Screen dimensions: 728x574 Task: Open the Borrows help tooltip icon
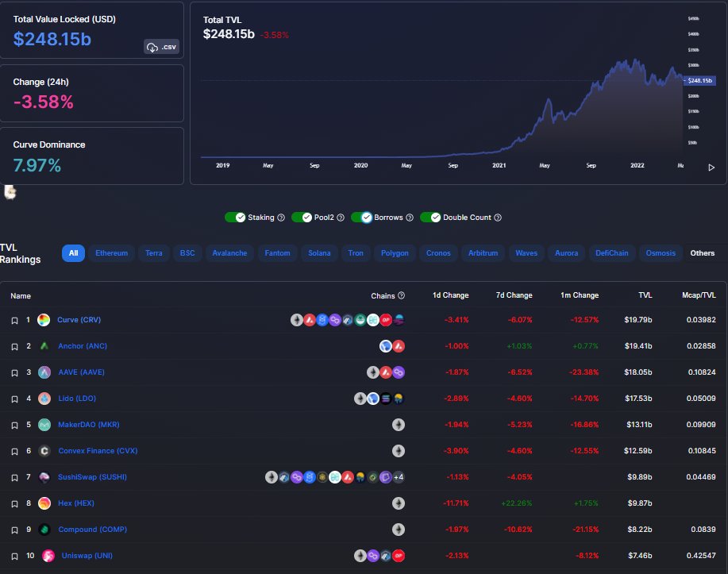410,218
